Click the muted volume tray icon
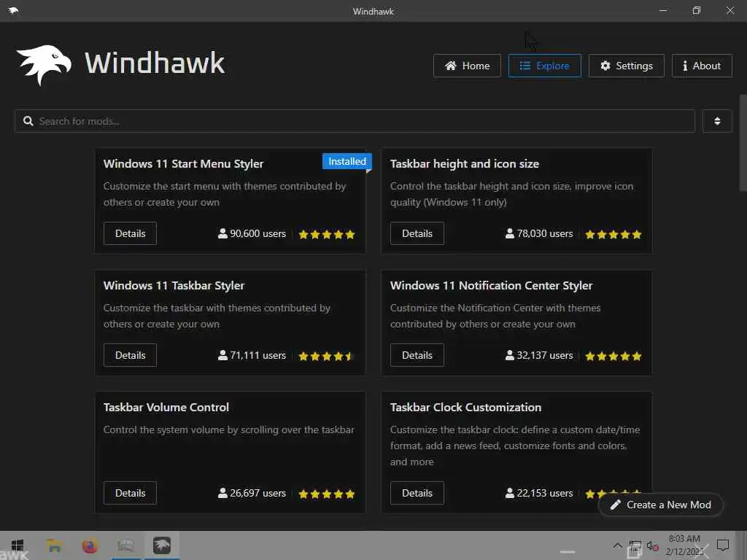The height and width of the screenshot is (560, 747). pyautogui.click(x=652, y=545)
